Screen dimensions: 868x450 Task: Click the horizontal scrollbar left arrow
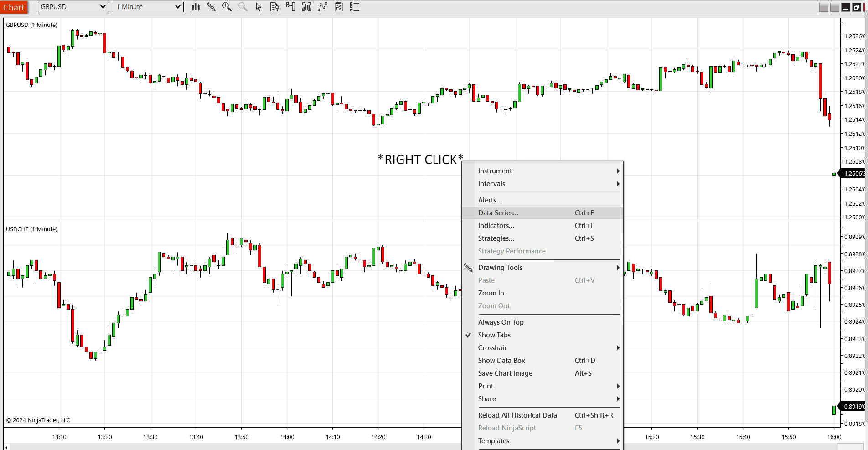click(6, 447)
